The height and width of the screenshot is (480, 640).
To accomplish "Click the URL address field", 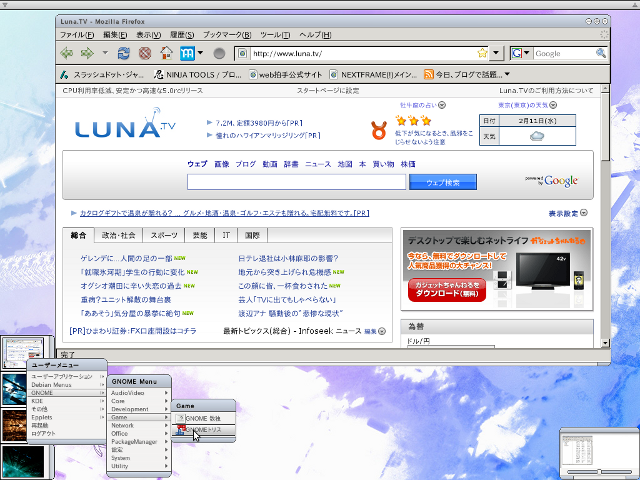I will coord(363,53).
